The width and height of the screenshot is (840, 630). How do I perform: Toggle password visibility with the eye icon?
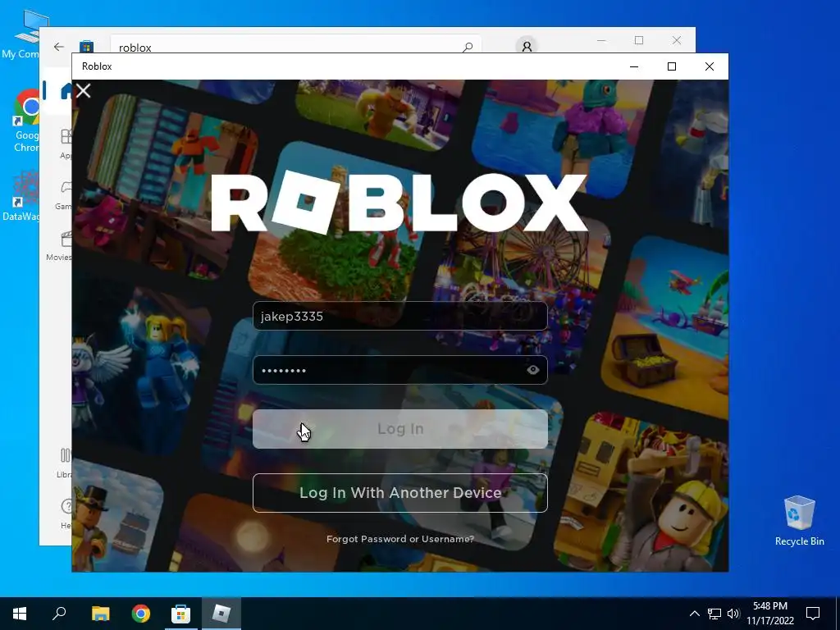click(x=533, y=370)
